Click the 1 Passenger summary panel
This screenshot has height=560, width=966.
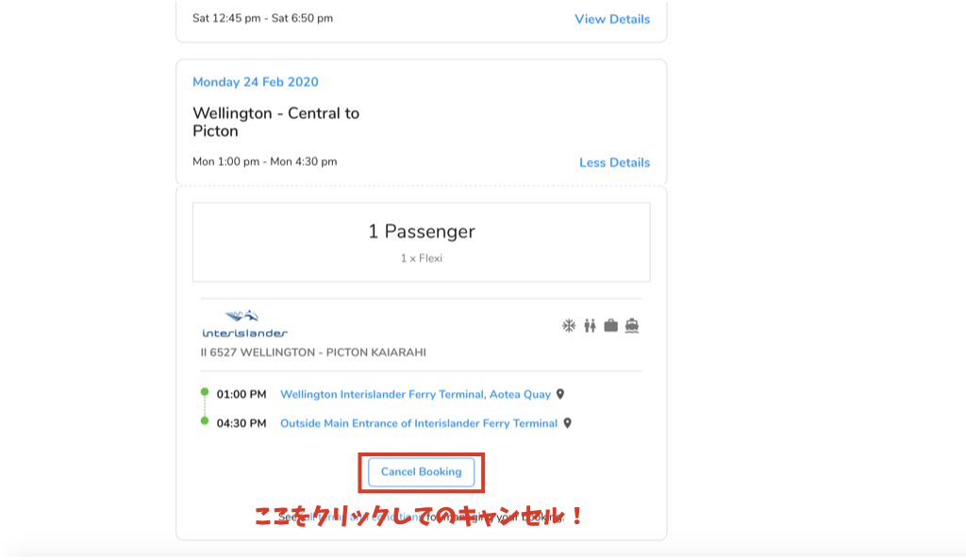[421, 241]
